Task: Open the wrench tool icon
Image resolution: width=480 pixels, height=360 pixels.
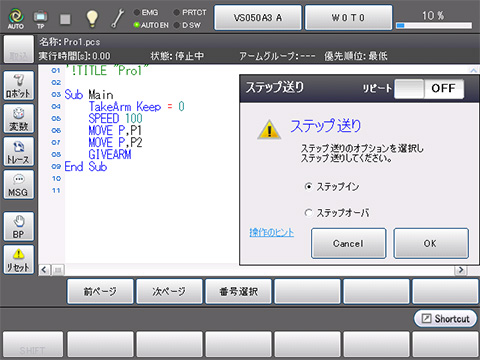Action: click(117, 18)
